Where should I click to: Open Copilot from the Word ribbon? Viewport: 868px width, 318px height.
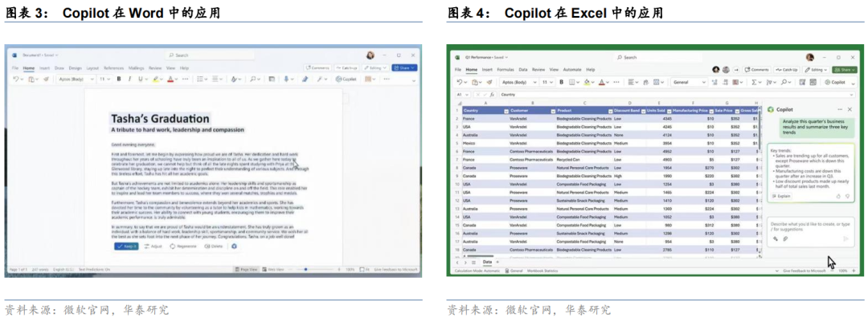tap(346, 79)
